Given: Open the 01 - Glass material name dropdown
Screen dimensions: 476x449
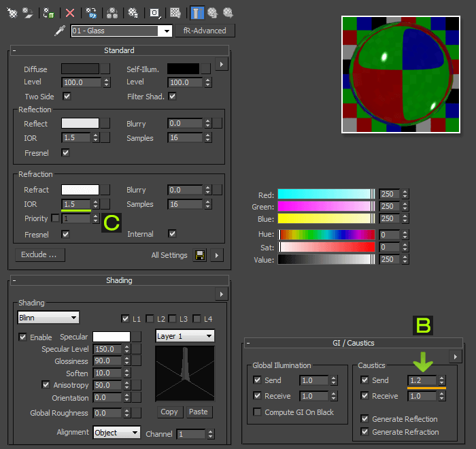Looking at the screenshot, I should coord(167,31).
